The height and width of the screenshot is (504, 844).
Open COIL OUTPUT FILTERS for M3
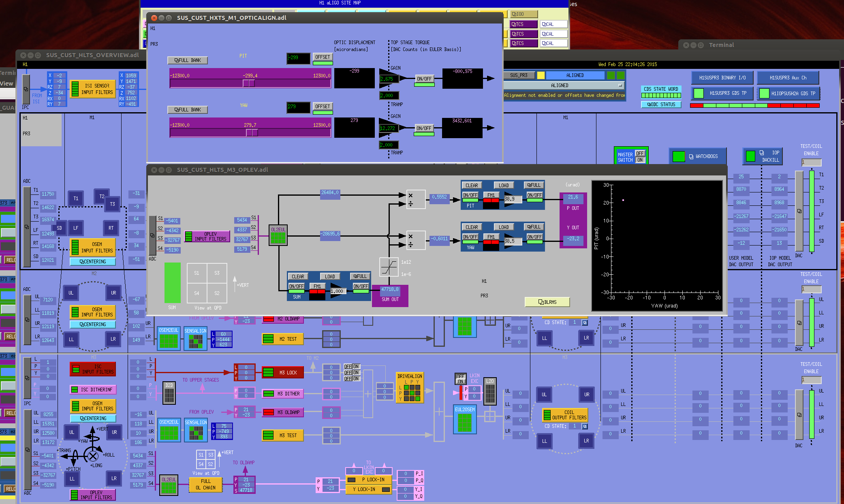point(565,415)
